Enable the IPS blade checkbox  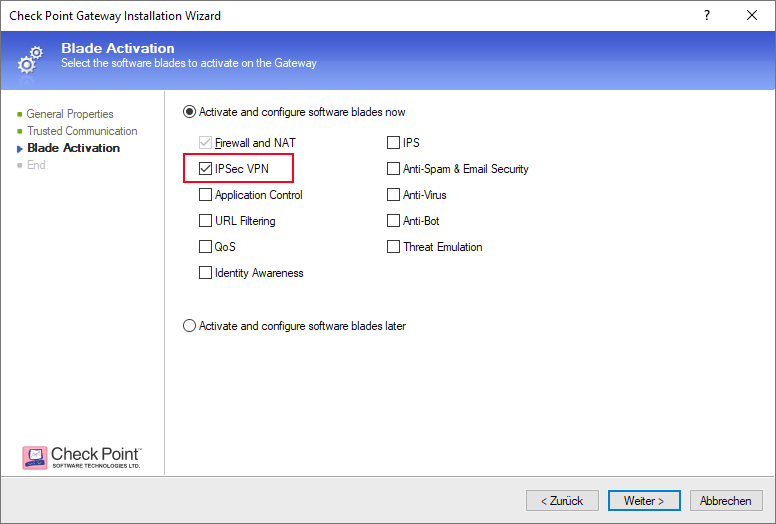pyautogui.click(x=394, y=143)
